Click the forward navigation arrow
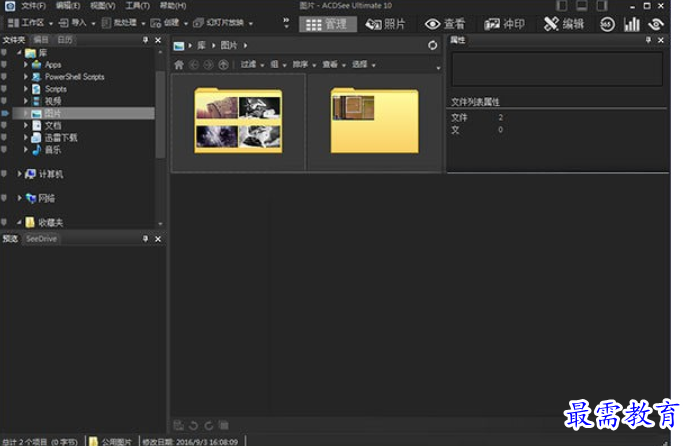688x446 pixels. [x=208, y=65]
